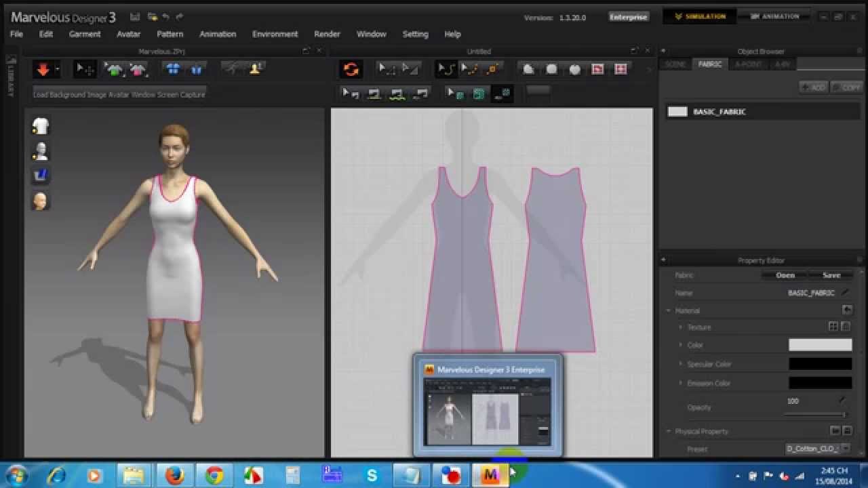Select the Polygon pattern tool
Viewport: 868px width, 488px height.
coord(528,69)
